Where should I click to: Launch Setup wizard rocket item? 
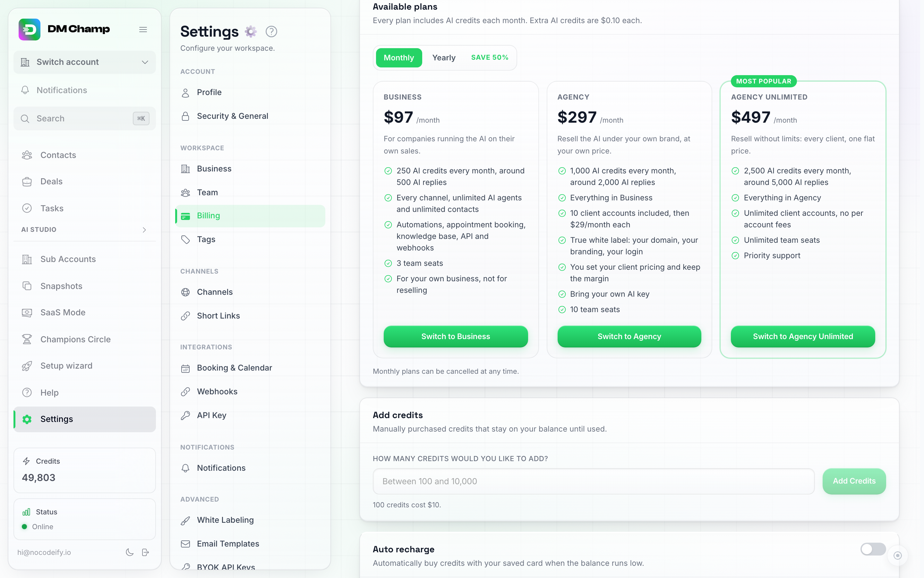pyautogui.click(x=84, y=366)
